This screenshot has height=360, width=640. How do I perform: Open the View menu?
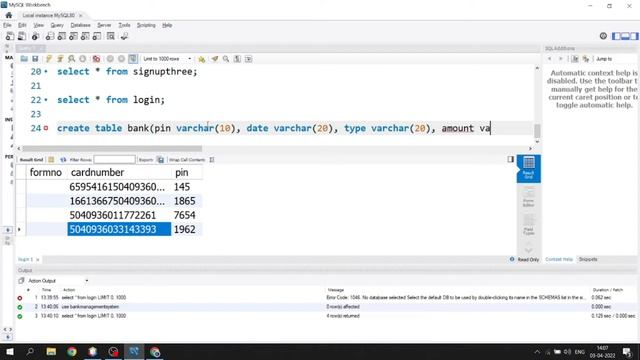[38, 25]
